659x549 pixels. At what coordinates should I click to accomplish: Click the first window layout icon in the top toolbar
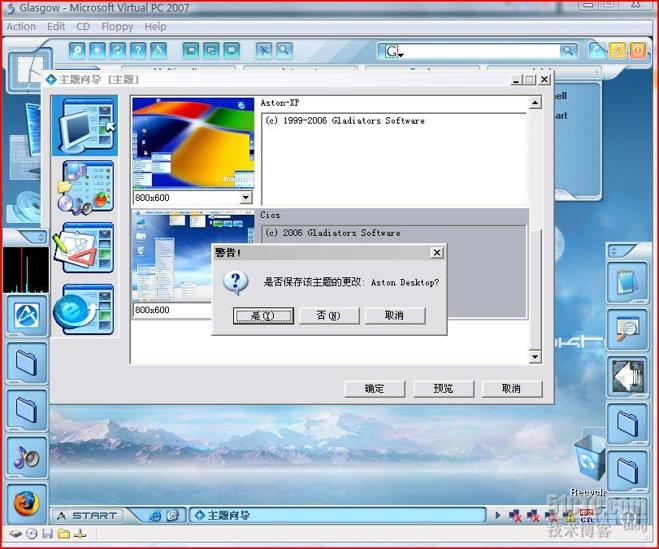point(191,50)
